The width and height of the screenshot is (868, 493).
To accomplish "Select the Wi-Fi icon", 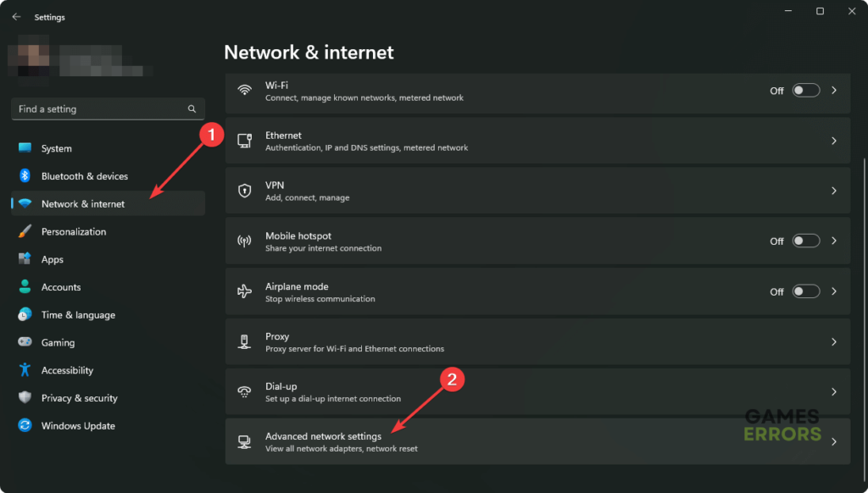I will [246, 90].
